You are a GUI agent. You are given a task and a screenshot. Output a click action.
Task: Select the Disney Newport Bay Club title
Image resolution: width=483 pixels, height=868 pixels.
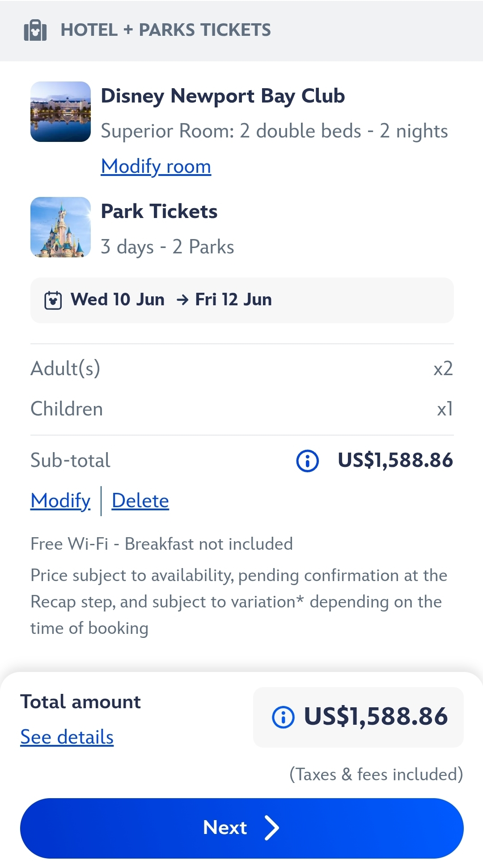(x=223, y=96)
